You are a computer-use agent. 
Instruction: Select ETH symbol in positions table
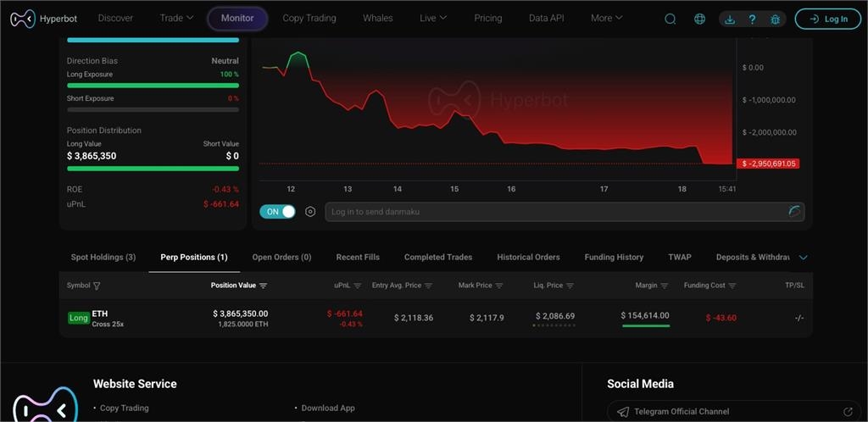pos(100,314)
